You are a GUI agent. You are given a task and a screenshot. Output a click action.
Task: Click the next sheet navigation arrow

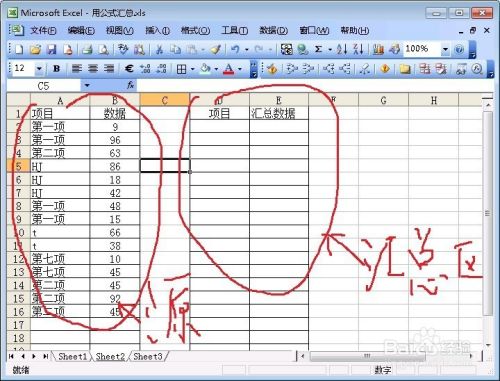34,356
